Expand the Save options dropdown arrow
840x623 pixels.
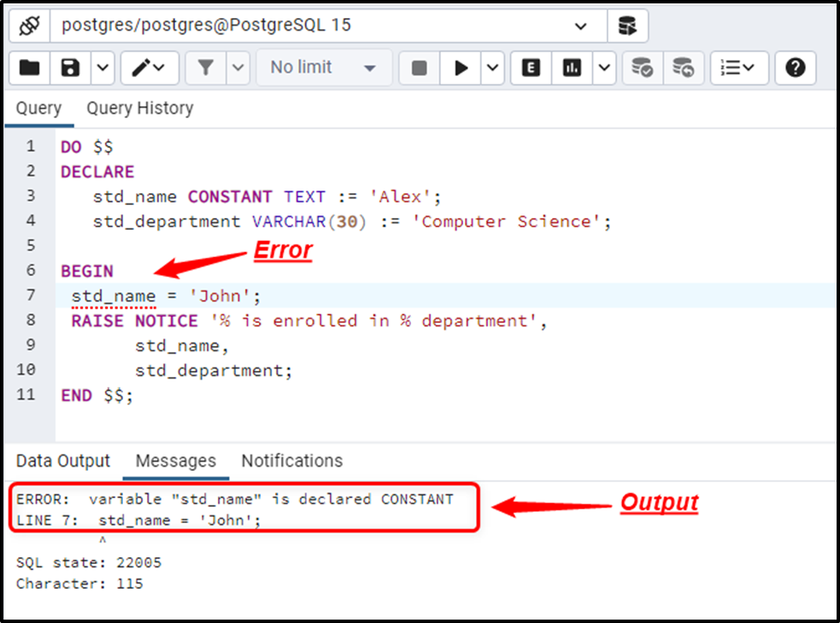pyautogui.click(x=102, y=68)
